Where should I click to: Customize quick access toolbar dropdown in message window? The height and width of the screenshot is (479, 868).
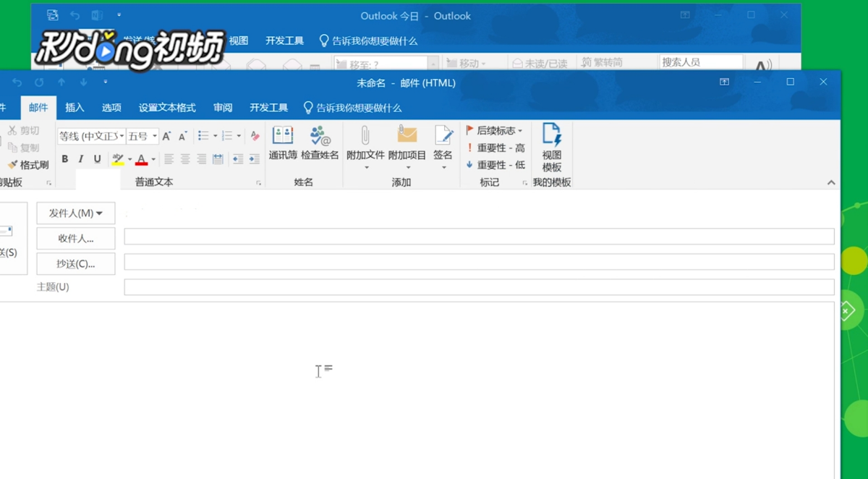(x=106, y=82)
